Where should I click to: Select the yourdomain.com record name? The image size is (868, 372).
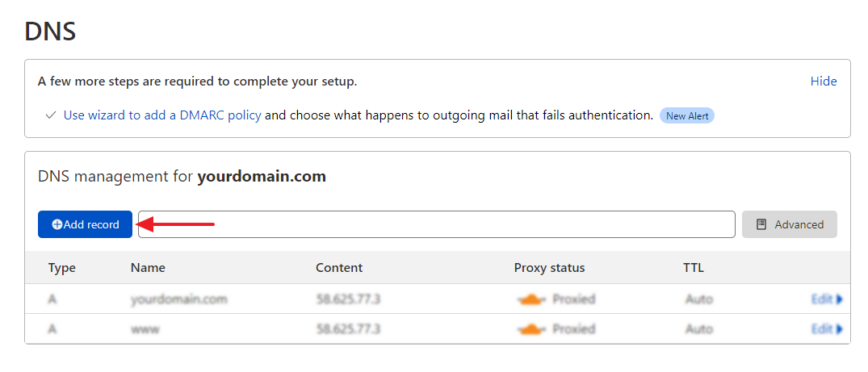tap(179, 299)
